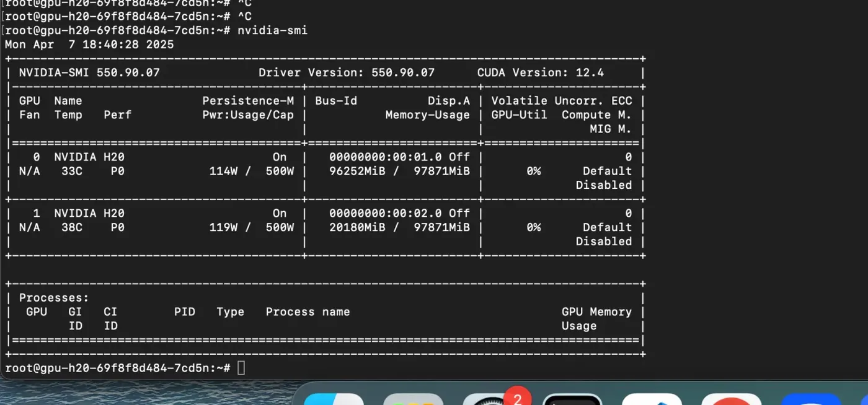The image size is (868, 405).
Task: Click Disabled MIG mode below GPU 1
Action: pyautogui.click(x=603, y=242)
